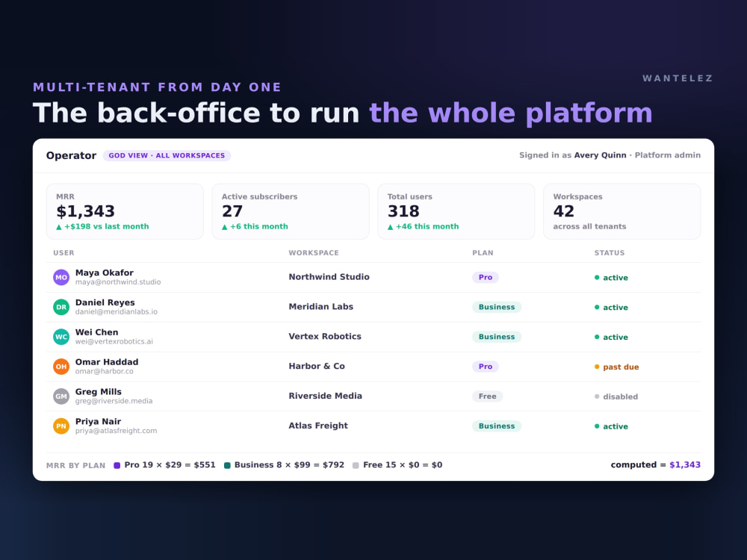Click email daniel@meridianlabs.io
Image resolution: width=747 pixels, height=560 pixels.
117,312
